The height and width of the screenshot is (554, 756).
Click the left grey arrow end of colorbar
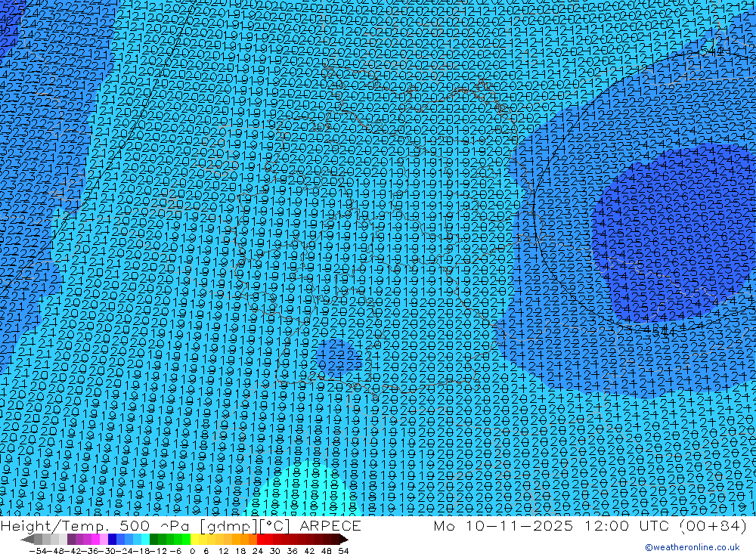pos(27,539)
